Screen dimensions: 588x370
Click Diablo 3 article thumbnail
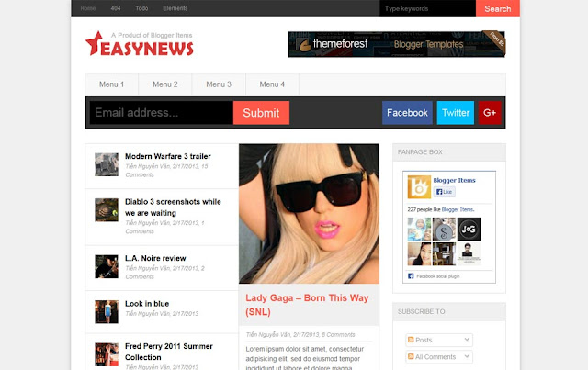(x=107, y=210)
